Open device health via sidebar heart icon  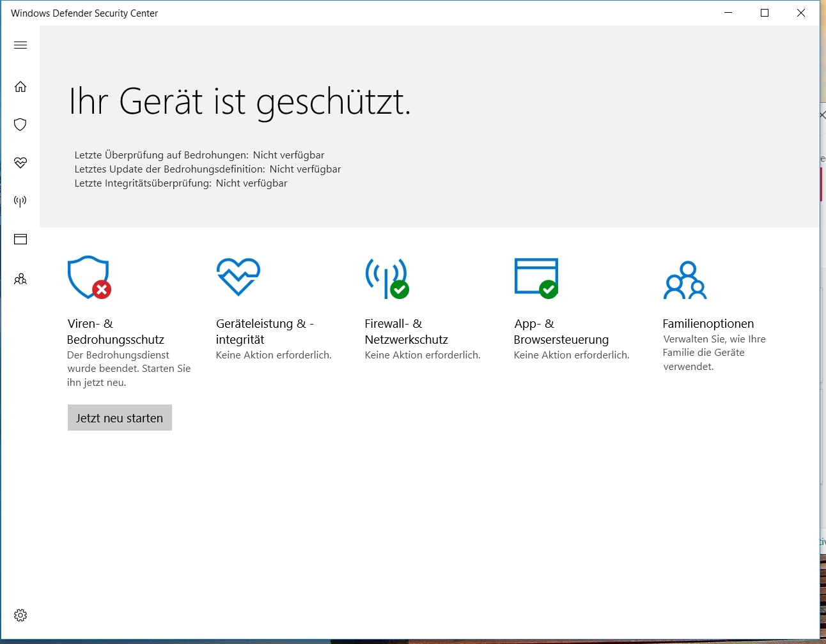pos(20,163)
